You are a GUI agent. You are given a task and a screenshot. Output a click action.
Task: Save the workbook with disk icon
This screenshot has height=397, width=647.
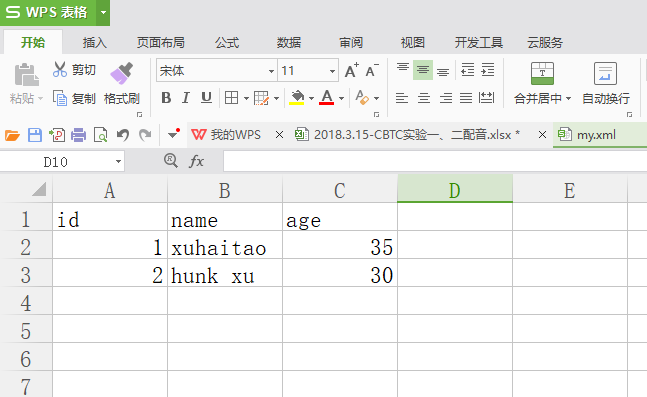point(35,135)
